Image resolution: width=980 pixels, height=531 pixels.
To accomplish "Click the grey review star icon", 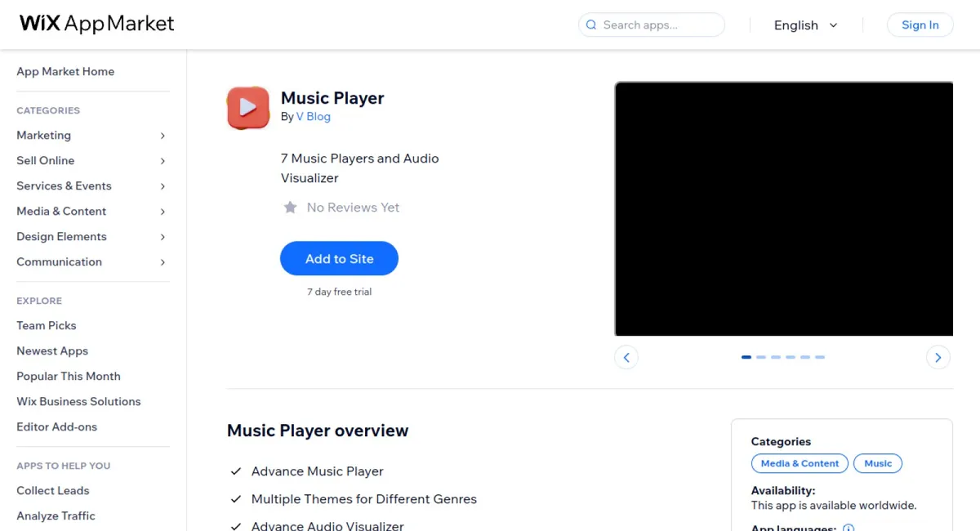I will click(x=290, y=207).
